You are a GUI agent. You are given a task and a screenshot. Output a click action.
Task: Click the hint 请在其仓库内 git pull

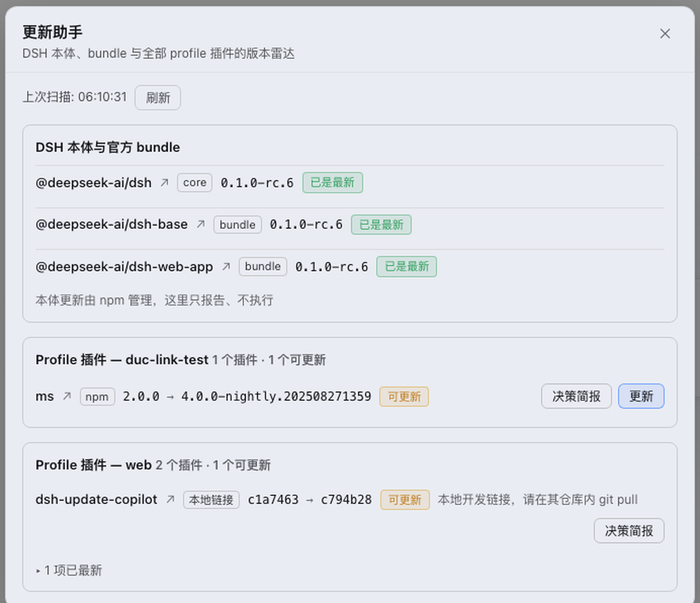click(580, 500)
